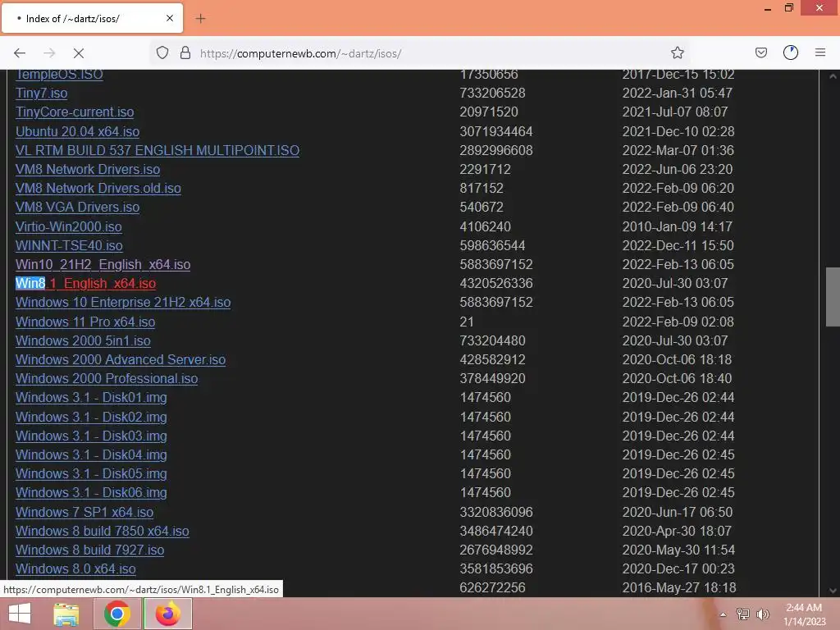Select the Index of /~dartz/isos/ tab
The width and height of the screenshot is (840, 630).
tap(92, 18)
